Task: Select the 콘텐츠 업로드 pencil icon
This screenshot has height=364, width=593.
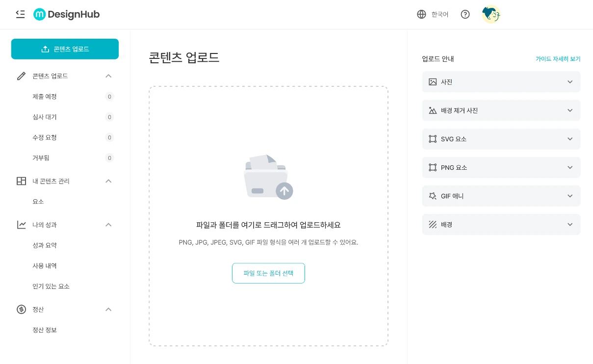Action: [21, 76]
